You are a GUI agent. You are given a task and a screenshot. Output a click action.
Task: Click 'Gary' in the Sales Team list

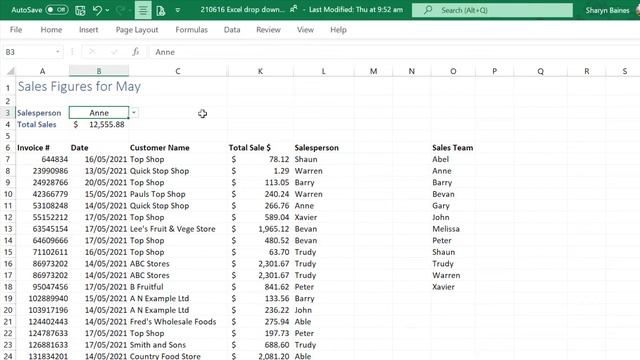(441, 206)
